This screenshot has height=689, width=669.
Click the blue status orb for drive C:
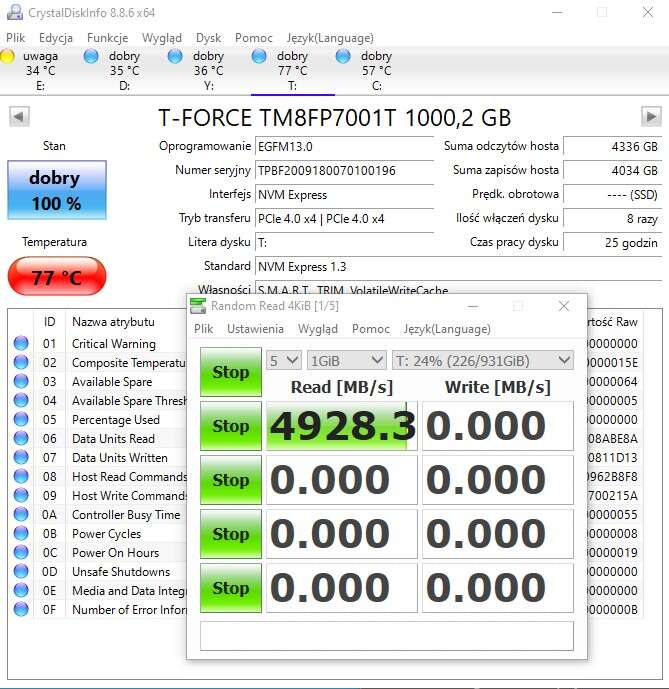pos(344,57)
